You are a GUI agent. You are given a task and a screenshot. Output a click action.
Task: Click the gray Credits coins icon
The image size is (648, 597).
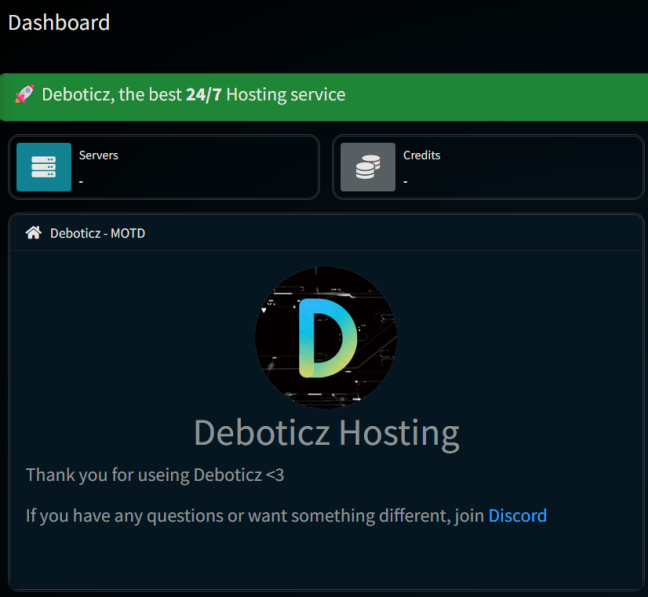368,167
